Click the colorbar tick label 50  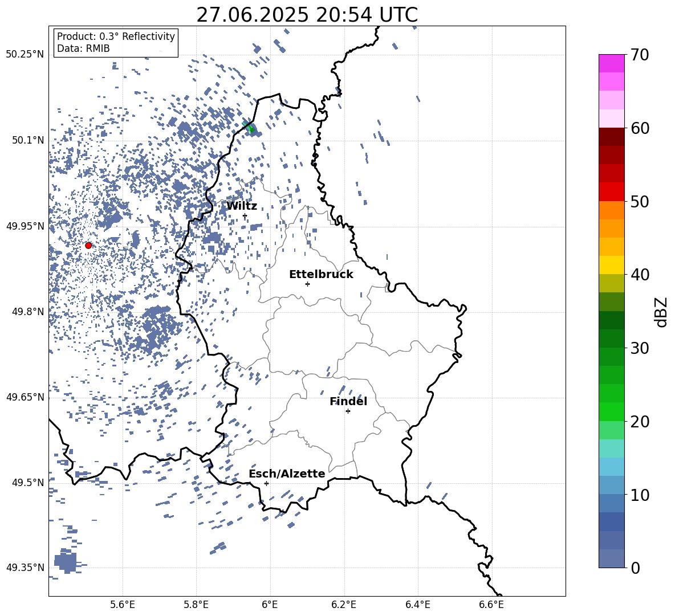(x=640, y=202)
